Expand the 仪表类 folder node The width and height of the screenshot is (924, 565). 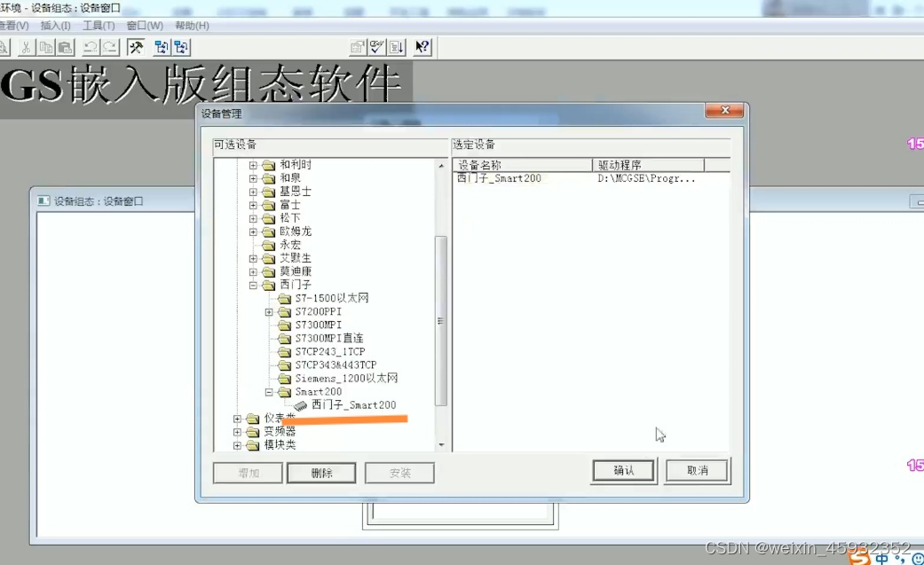237,419
